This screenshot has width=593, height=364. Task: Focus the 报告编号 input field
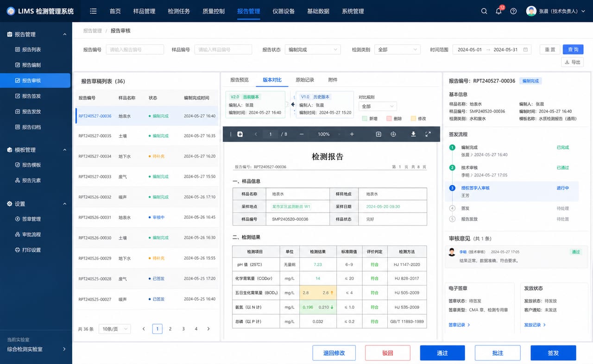(x=135, y=50)
